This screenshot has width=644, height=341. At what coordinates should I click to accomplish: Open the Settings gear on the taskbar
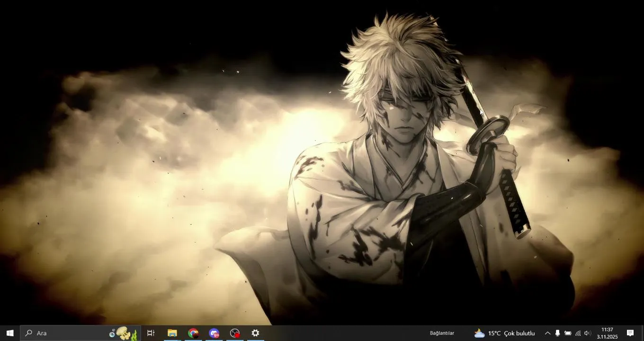pos(256,333)
